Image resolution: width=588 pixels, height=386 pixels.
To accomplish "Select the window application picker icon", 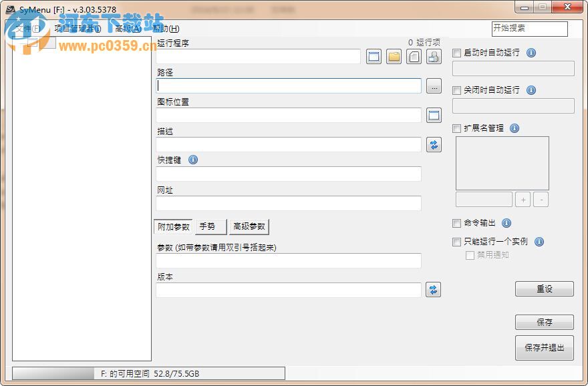I will [374, 56].
